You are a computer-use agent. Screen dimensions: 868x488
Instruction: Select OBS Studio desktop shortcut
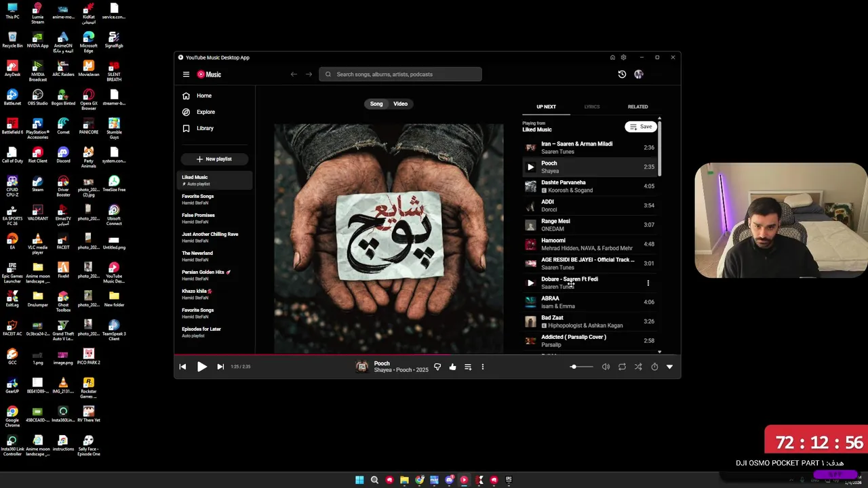(37, 98)
